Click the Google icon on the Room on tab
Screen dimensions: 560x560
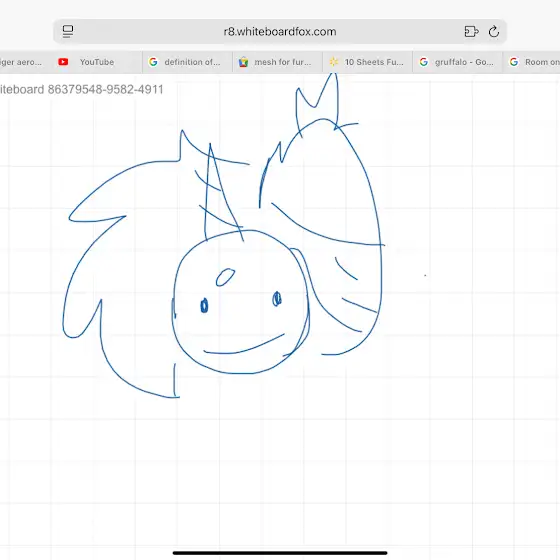coord(514,62)
